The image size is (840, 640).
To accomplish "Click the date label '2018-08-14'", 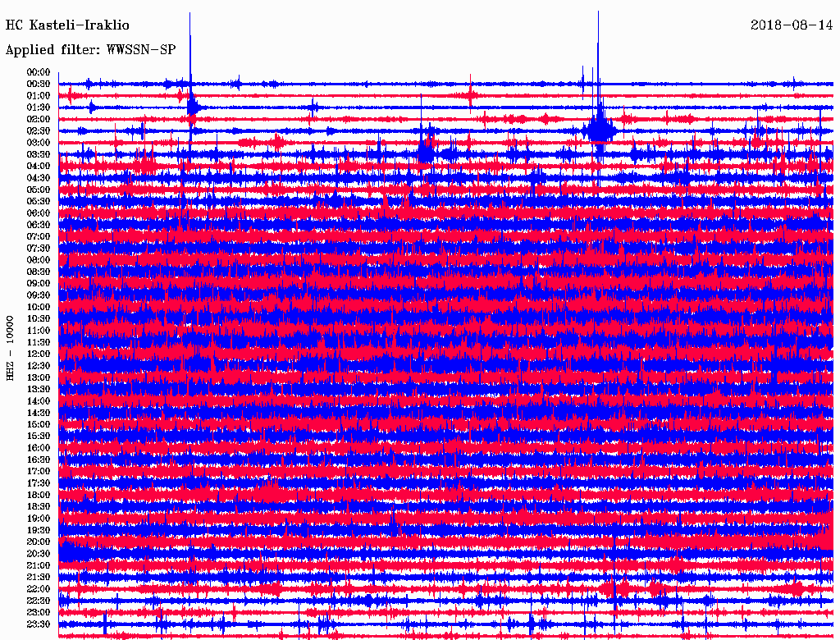I will click(792, 25).
